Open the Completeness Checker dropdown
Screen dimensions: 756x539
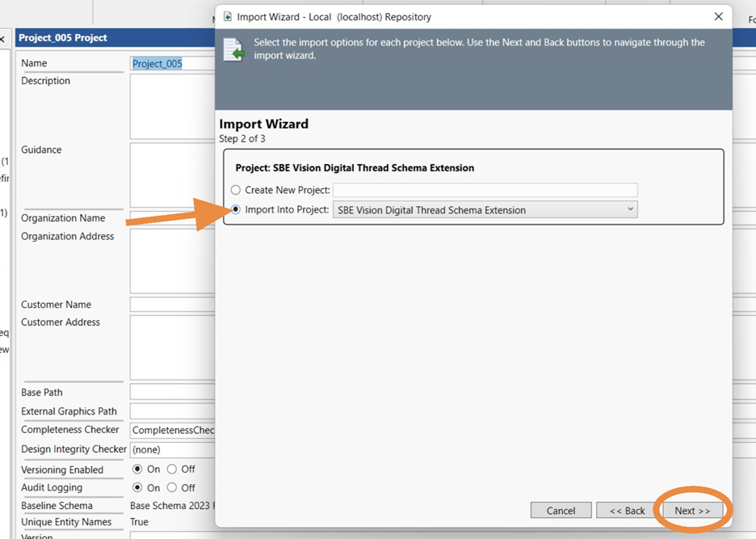(173, 431)
